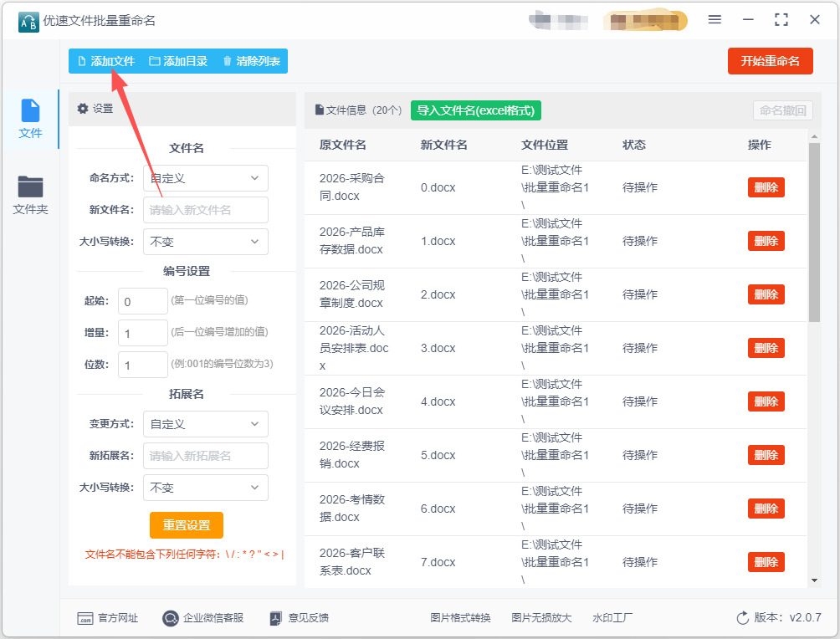Viewport: 840px width, 639px height.
Task: Click the orange 重置设置 button
Action: [187, 525]
